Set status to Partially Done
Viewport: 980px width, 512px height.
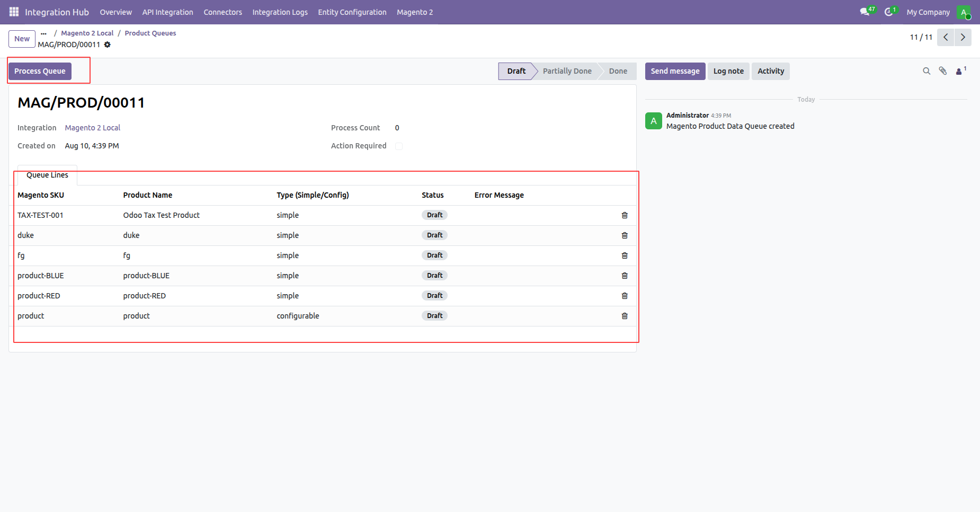tap(567, 71)
